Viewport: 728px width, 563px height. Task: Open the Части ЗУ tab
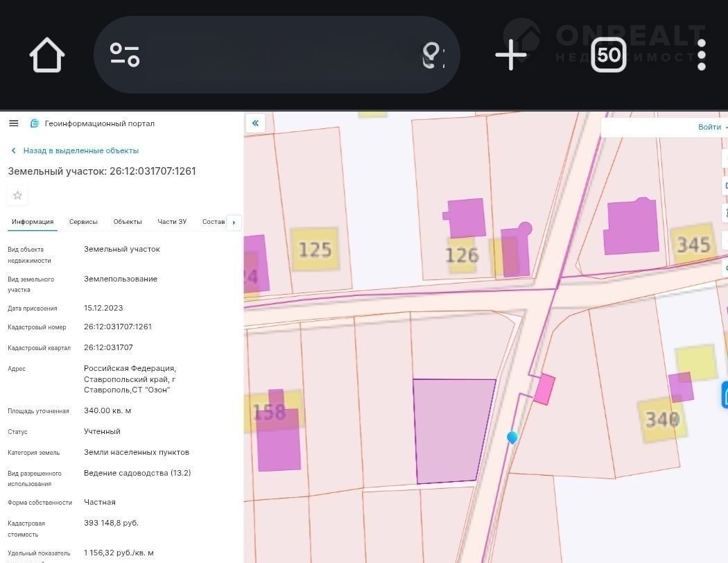click(x=172, y=222)
